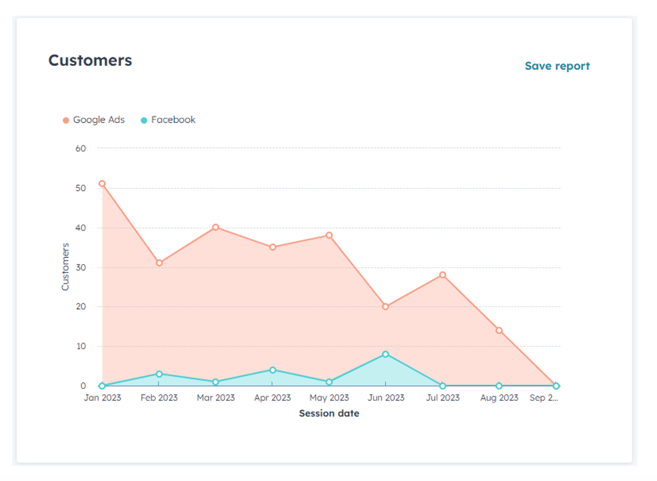Select the Facebook Apr 2023 data point
Image resolution: width=657 pixels, height=481 pixels.
pos(272,370)
